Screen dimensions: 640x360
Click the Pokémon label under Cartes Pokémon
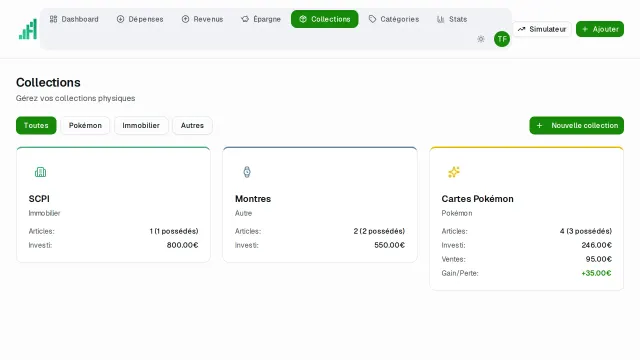457,213
